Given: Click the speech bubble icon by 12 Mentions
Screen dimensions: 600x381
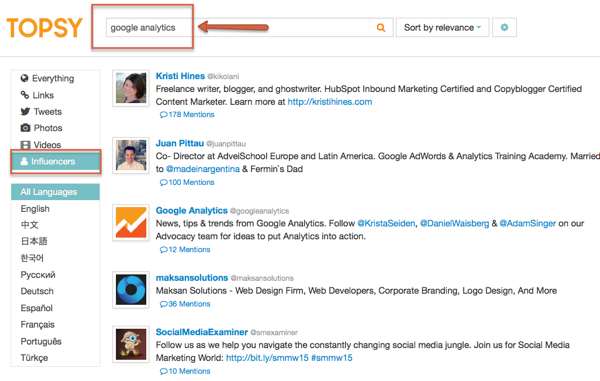Looking at the screenshot, I should pyautogui.click(x=163, y=249).
